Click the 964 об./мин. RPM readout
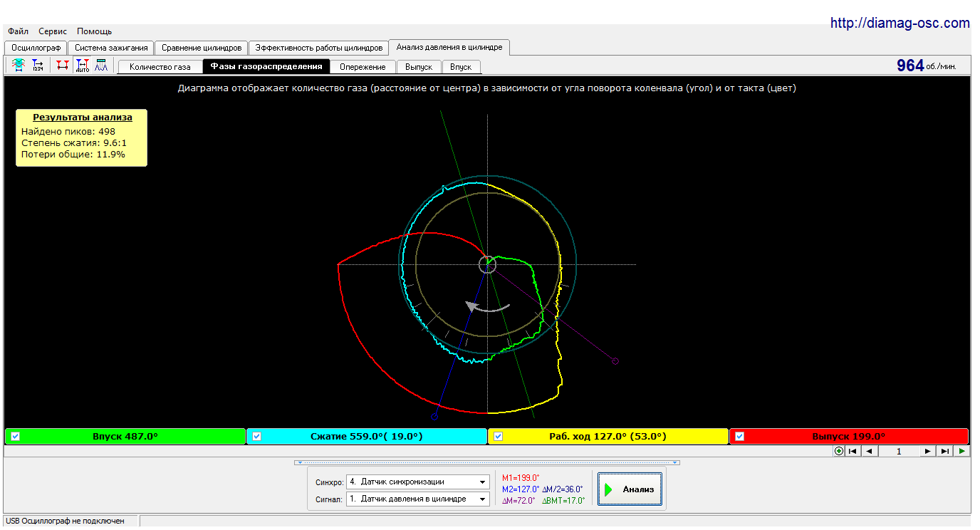The width and height of the screenshot is (980, 530). [926, 66]
